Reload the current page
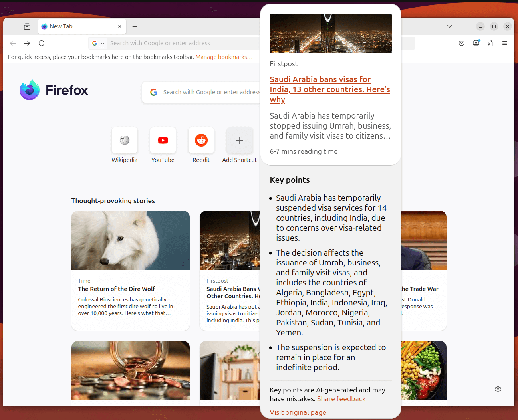The image size is (518, 420). coord(42,43)
